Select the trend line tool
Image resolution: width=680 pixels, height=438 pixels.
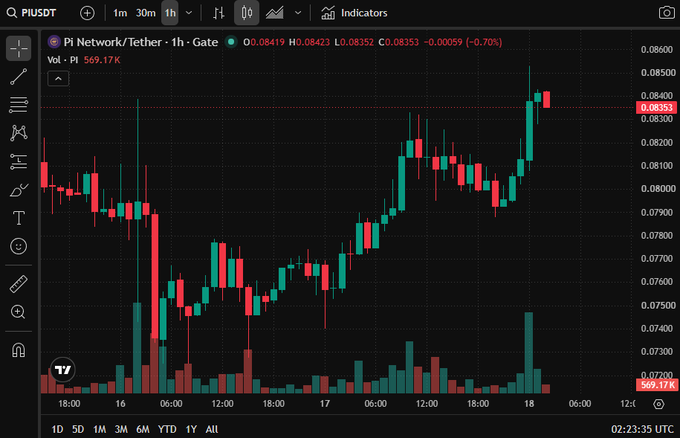[x=19, y=77]
